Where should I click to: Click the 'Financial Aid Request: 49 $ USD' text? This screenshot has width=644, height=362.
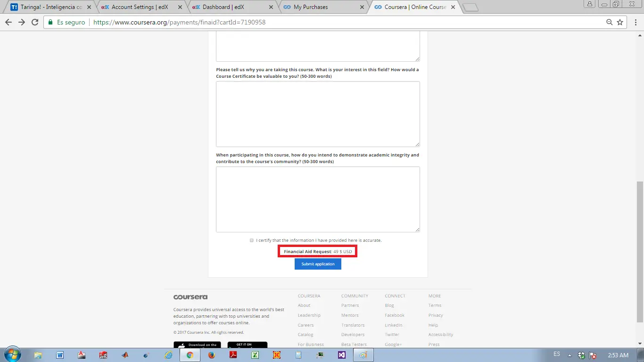pos(318,252)
